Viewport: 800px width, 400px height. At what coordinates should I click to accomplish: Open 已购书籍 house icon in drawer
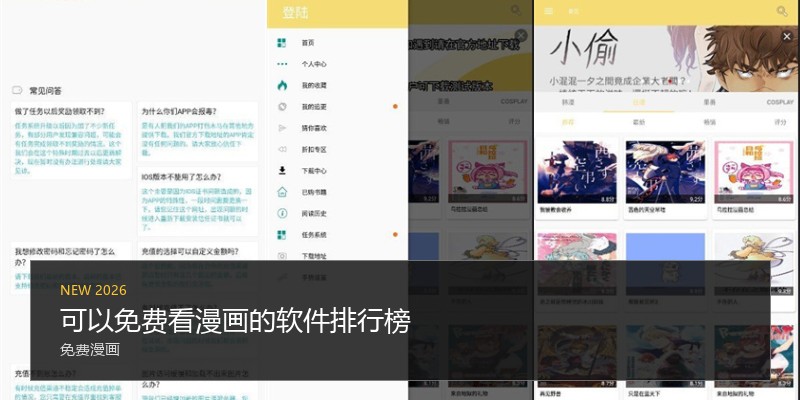(282, 192)
